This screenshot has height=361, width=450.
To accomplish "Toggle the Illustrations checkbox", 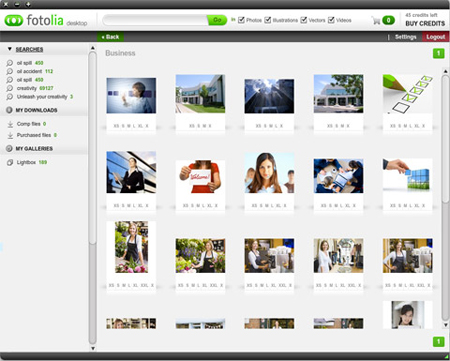I will click(268, 20).
